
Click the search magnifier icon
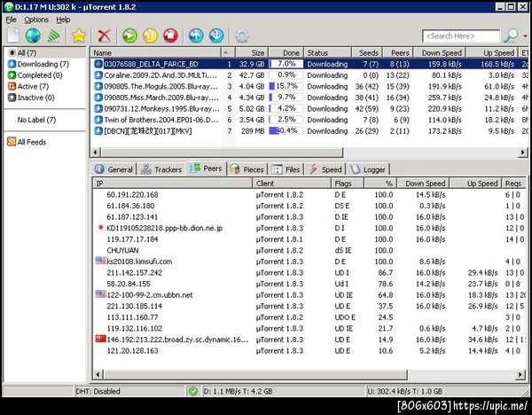(511, 35)
